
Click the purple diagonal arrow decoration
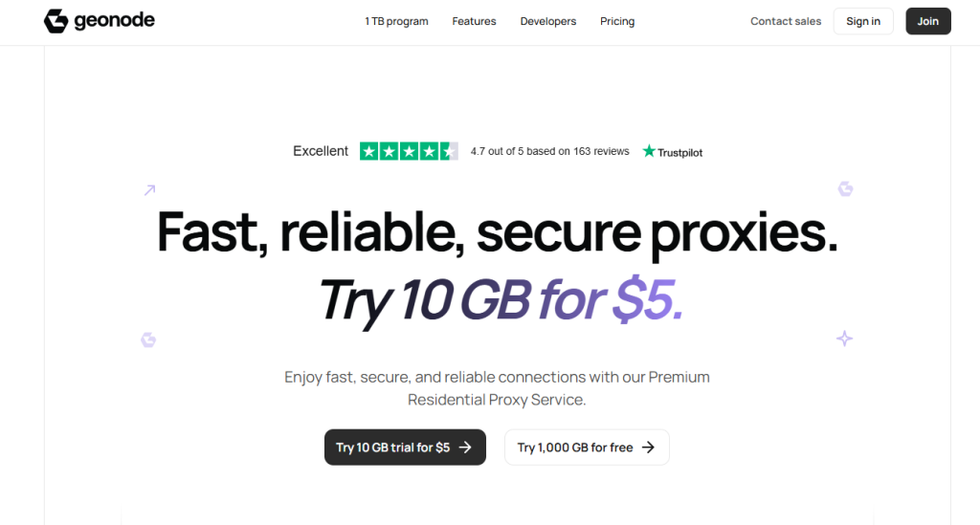pos(149,189)
